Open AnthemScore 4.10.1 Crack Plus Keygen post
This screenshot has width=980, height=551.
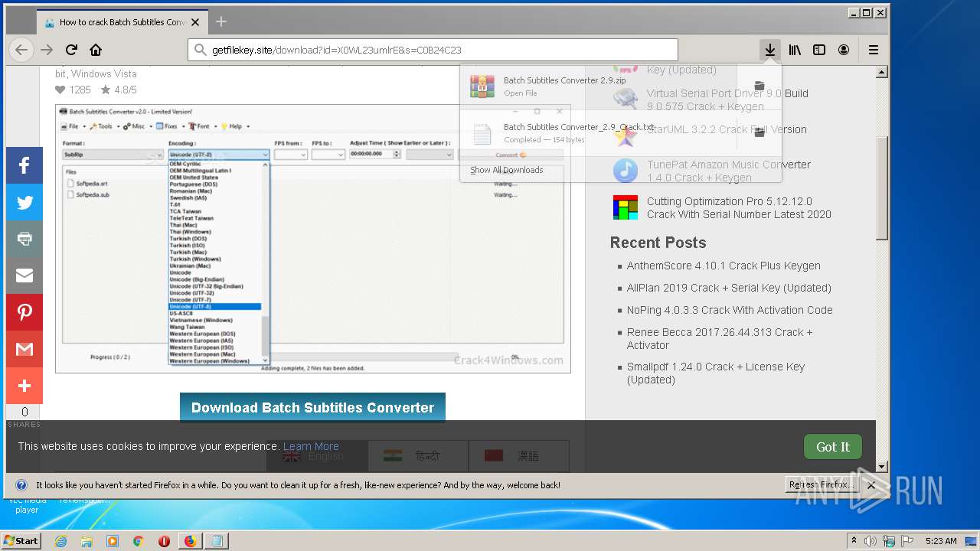pyautogui.click(x=724, y=266)
